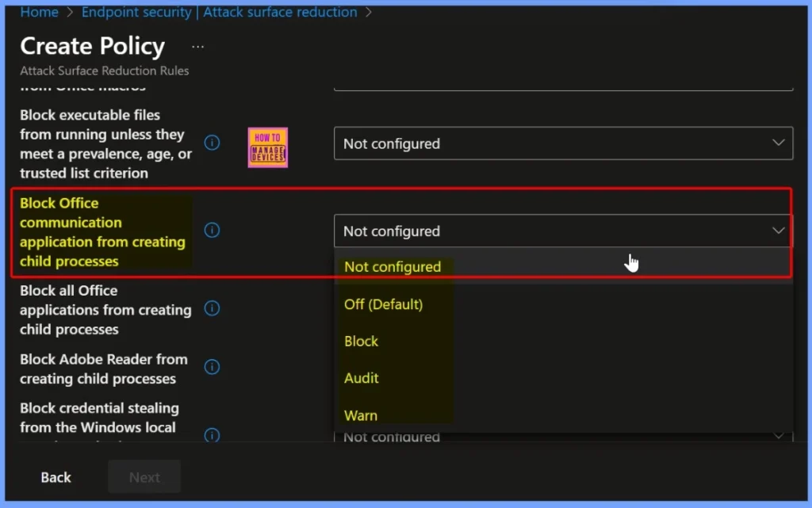
Task: Click the How To Manage Devices logo
Action: tap(267, 147)
